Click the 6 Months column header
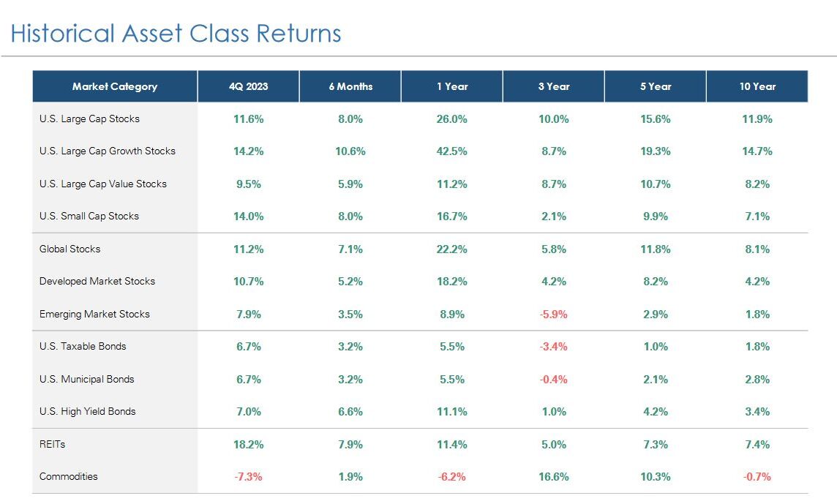The image size is (837, 504). (350, 86)
